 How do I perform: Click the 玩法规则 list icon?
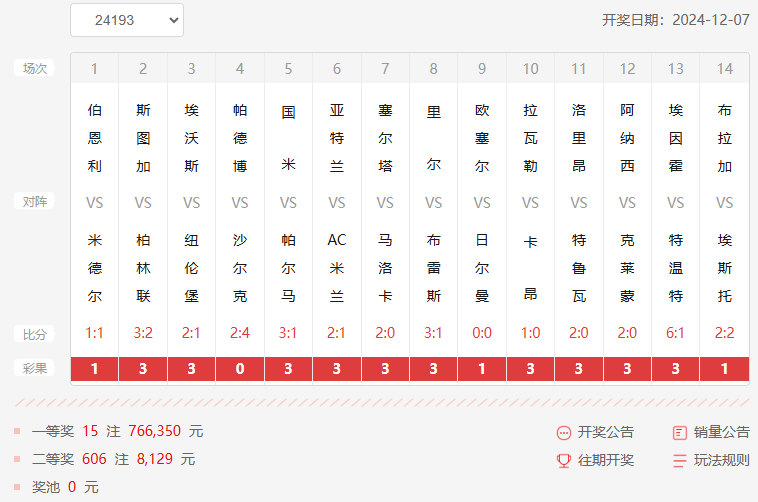coord(679,460)
